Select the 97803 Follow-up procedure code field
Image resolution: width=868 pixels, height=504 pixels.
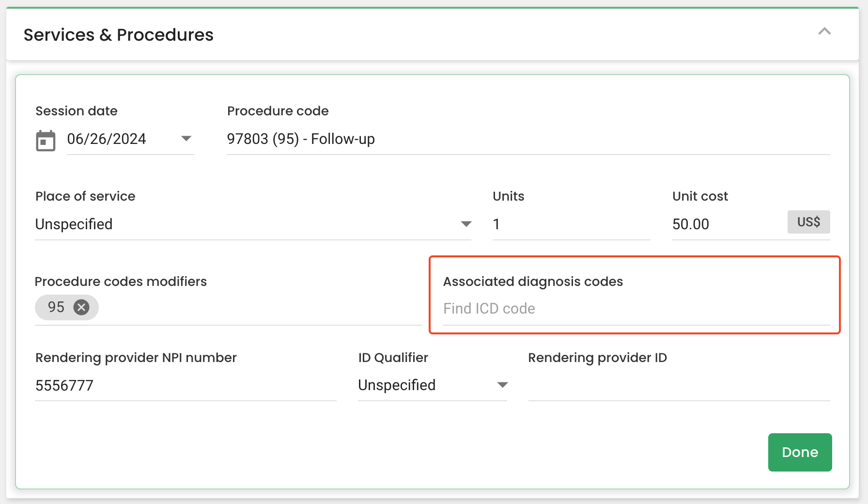click(x=301, y=139)
